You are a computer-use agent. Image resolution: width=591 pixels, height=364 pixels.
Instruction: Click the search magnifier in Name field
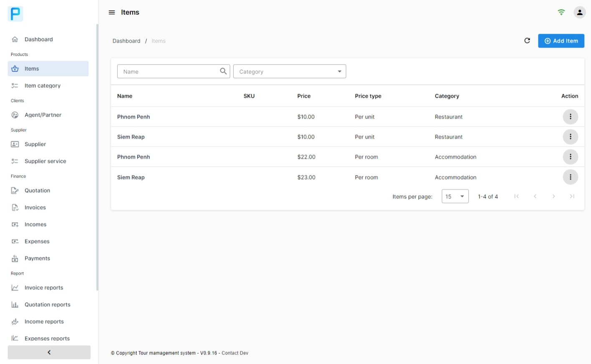pos(223,71)
